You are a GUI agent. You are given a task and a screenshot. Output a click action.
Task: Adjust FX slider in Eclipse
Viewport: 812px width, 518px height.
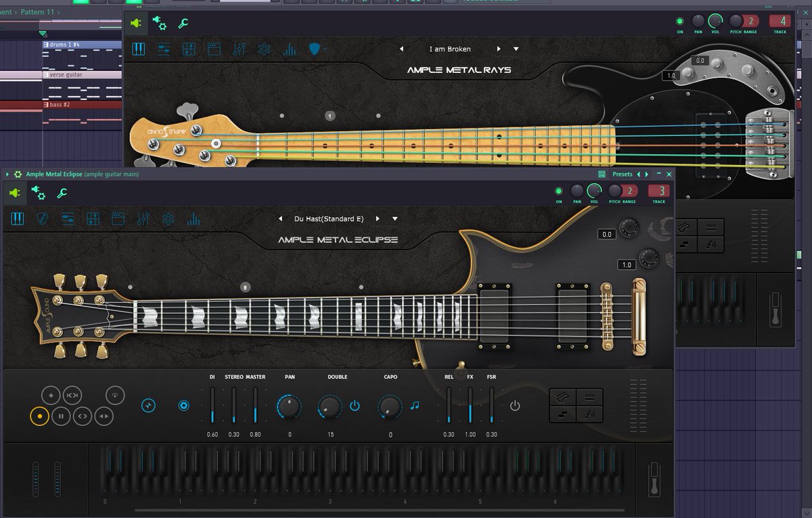tap(470, 406)
